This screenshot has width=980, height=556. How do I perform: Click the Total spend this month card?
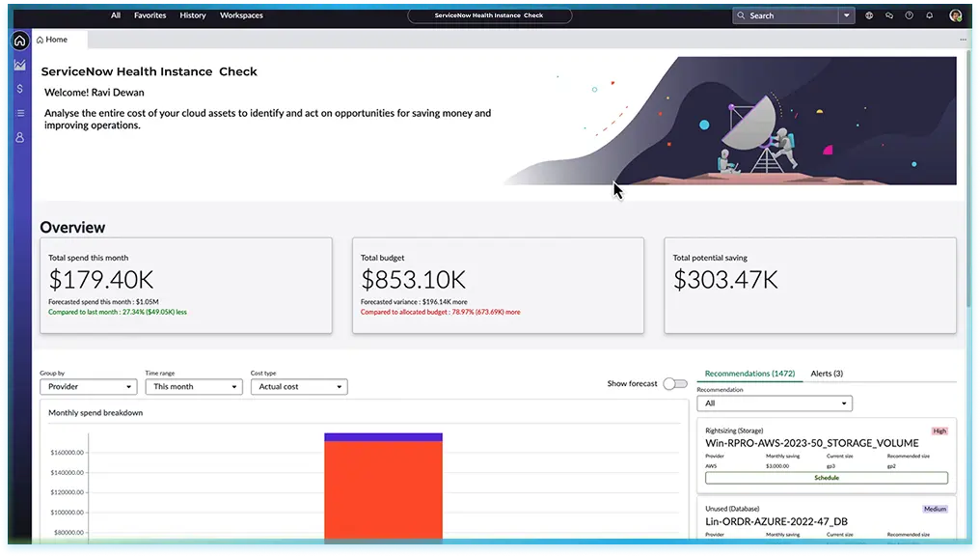[x=186, y=285]
